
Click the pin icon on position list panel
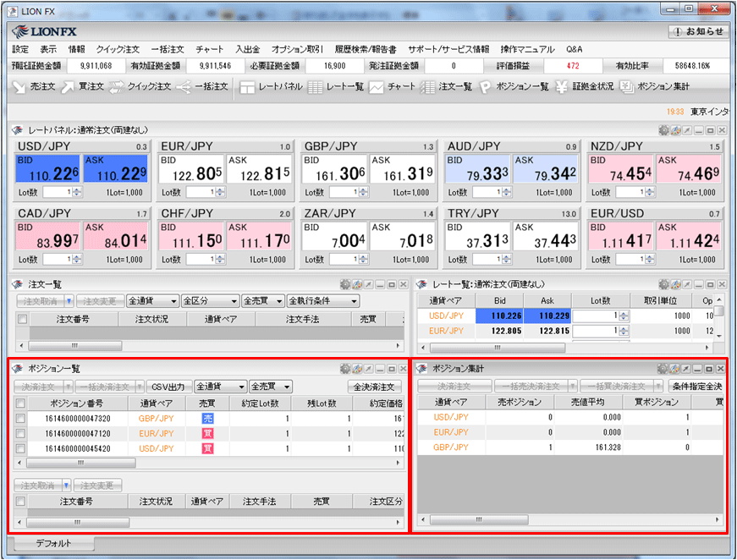[369, 369]
